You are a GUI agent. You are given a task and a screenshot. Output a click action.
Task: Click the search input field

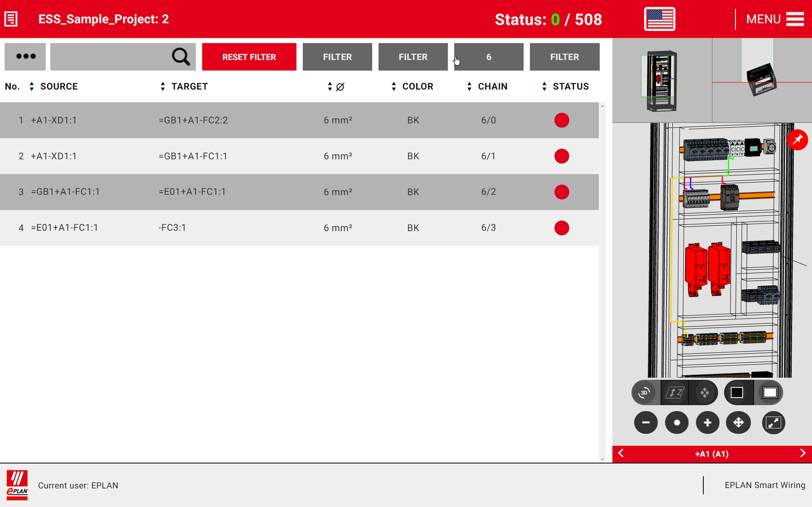point(110,57)
